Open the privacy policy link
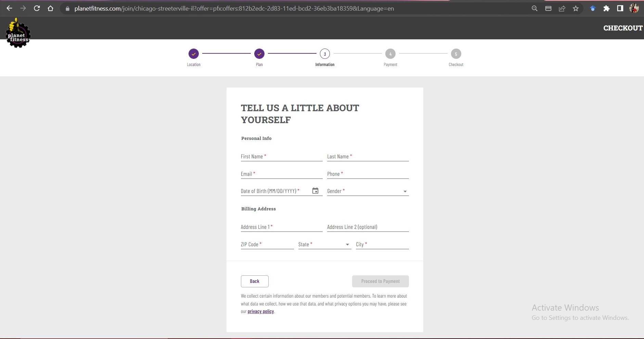The height and width of the screenshot is (339, 644). pos(261,311)
